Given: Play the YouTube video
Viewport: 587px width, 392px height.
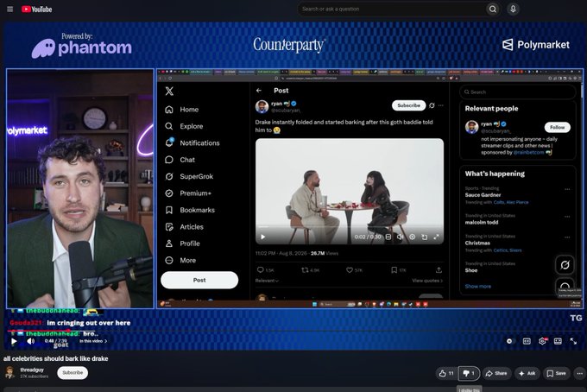Looking at the screenshot, I should tap(14, 341).
